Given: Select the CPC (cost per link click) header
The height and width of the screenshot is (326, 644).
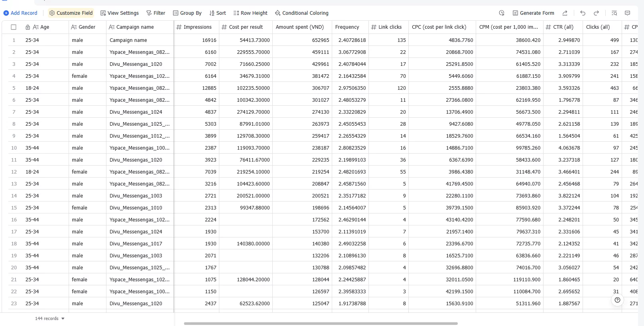Looking at the screenshot, I should [442, 27].
